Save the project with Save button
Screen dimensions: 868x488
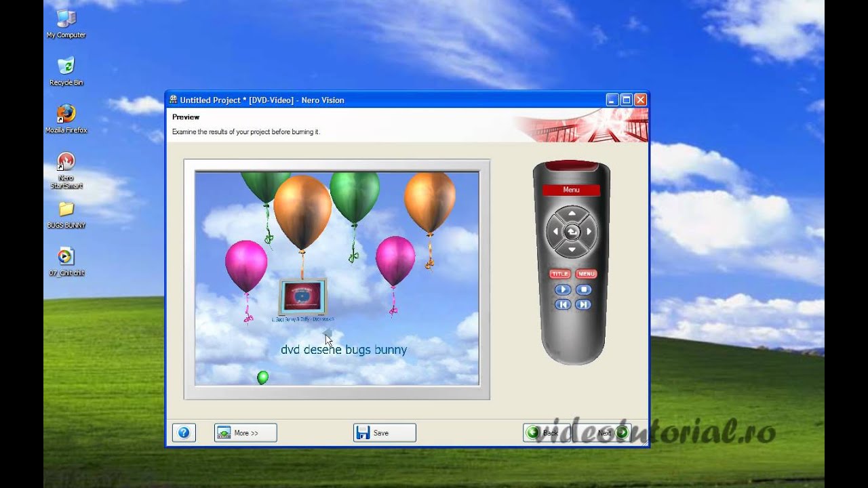pyautogui.click(x=384, y=433)
